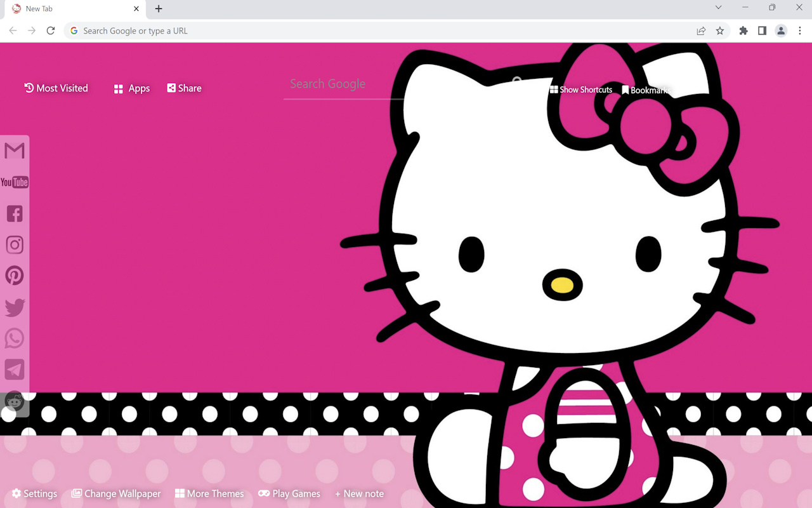Open the Telegram sidebar shortcut

pos(15,370)
